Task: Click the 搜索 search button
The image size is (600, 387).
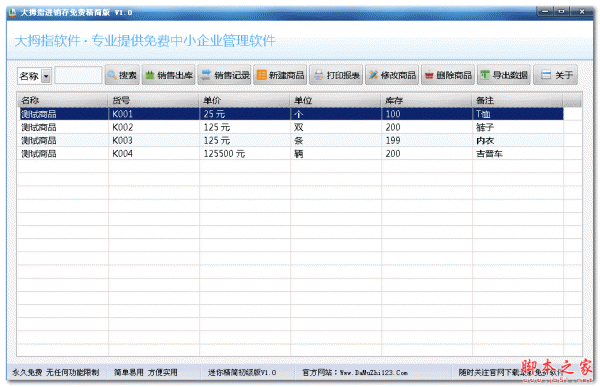Action: pyautogui.click(x=122, y=75)
